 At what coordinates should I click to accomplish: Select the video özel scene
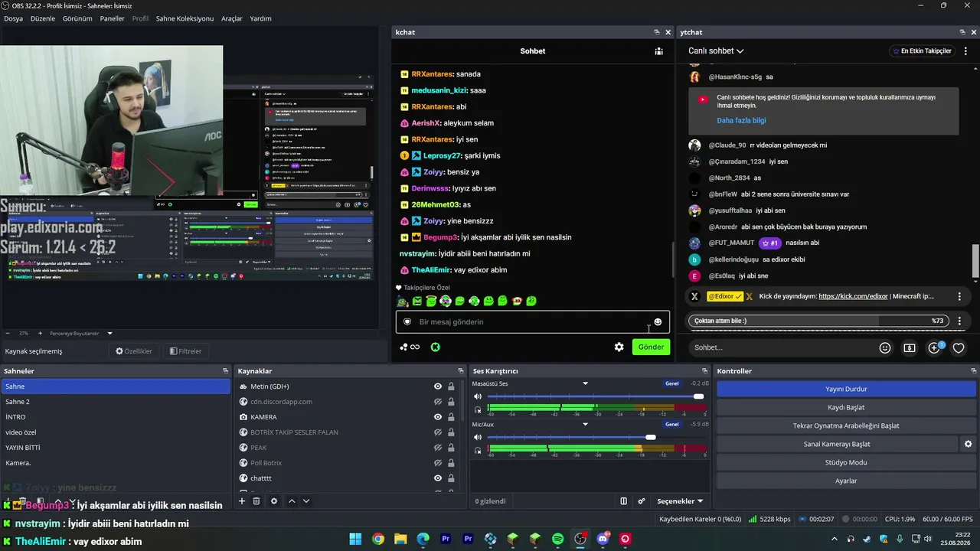click(115, 432)
